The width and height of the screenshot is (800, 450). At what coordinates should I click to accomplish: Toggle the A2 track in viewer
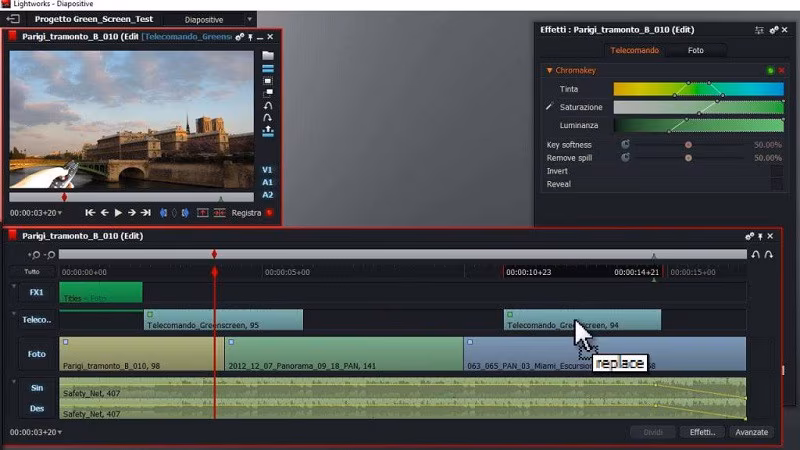(267, 195)
